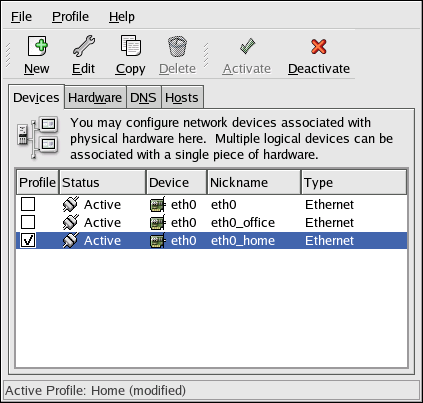Open the Profile menu

(70, 17)
